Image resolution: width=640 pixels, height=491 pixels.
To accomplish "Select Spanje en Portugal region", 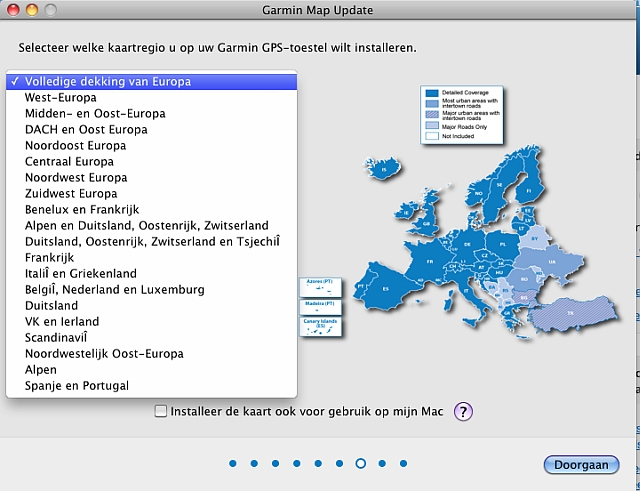I will tap(151, 386).
